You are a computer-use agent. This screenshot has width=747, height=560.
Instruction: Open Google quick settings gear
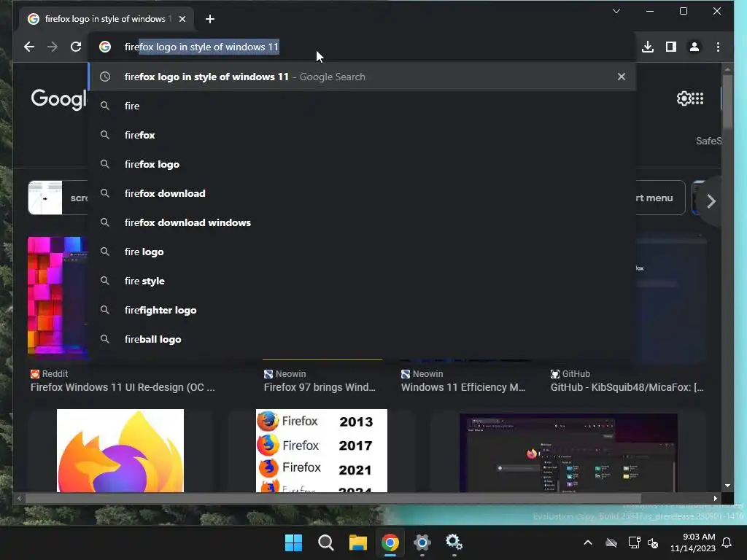click(x=684, y=98)
